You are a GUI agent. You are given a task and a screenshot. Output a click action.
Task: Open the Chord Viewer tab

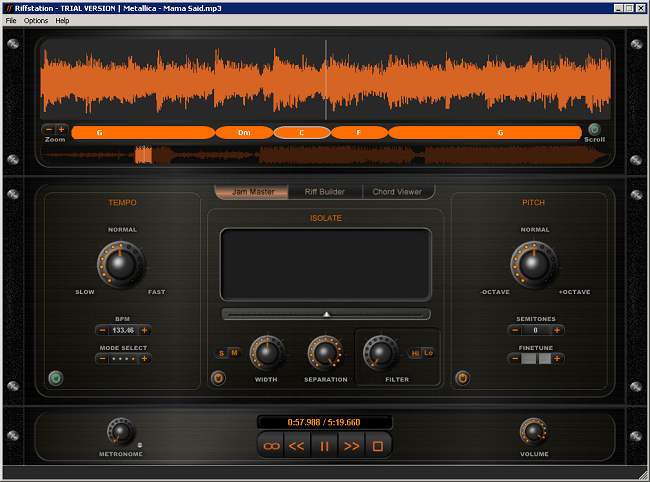[x=397, y=191]
